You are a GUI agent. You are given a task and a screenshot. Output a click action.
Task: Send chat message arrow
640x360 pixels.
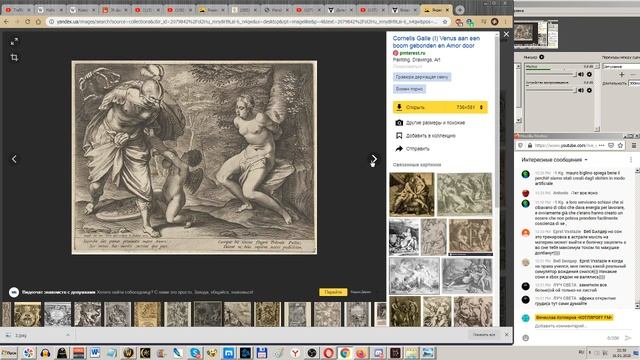tap(628, 338)
